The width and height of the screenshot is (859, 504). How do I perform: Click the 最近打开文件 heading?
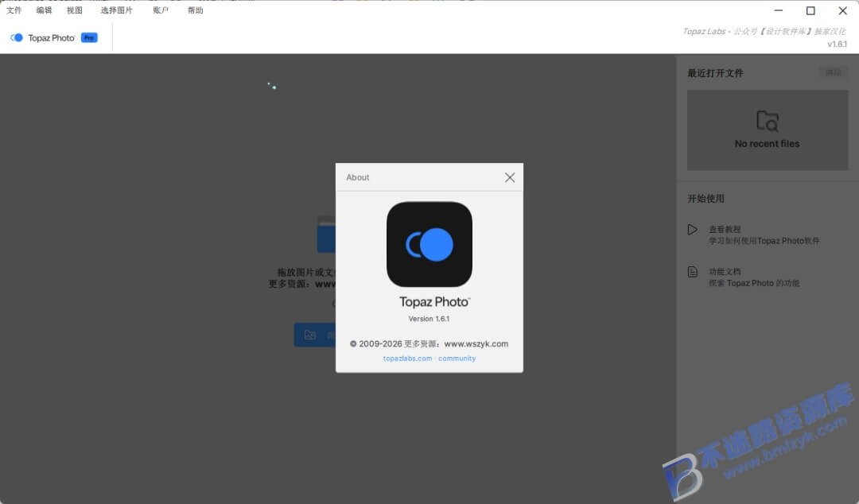coord(715,73)
